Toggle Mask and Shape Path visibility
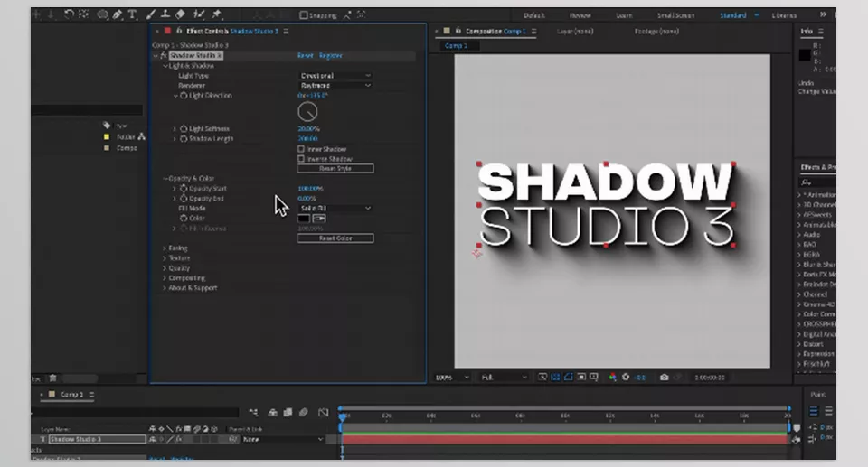This screenshot has height=467, width=868. click(x=569, y=378)
